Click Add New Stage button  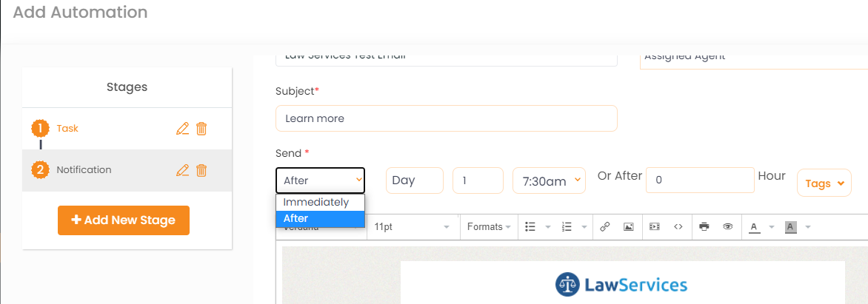[124, 220]
